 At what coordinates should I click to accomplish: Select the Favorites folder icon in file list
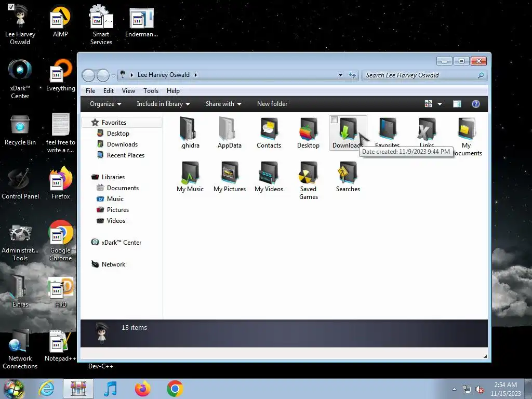coord(388,129)
